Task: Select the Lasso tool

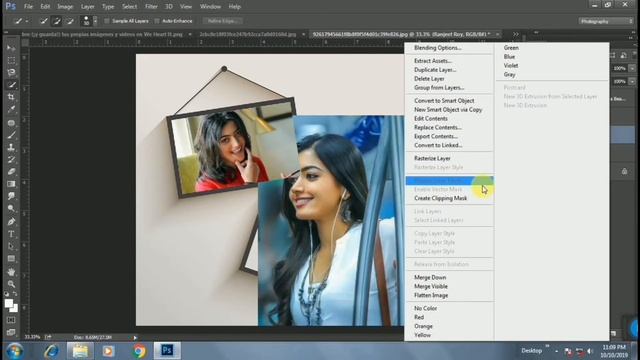Action: tap(11, 73)
